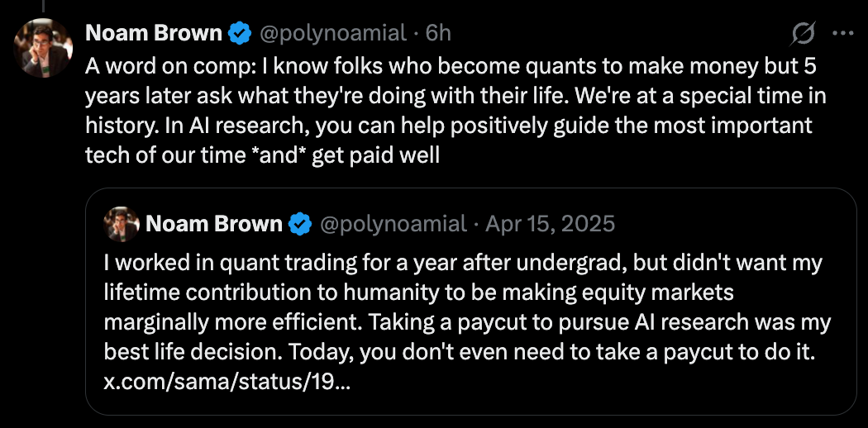Screen dimensions: 868x428
Task: Open the main tweet's Noam Brown display name
Action: point(155,34)
